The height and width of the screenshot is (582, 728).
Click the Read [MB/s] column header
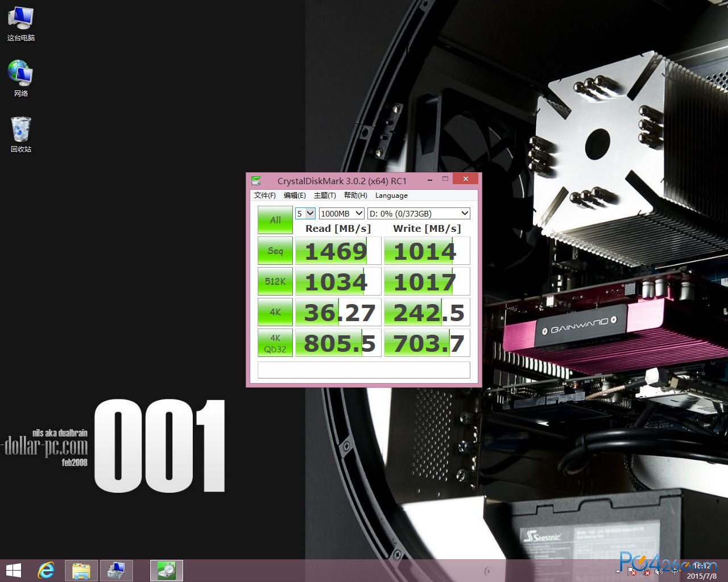point(338,228)
